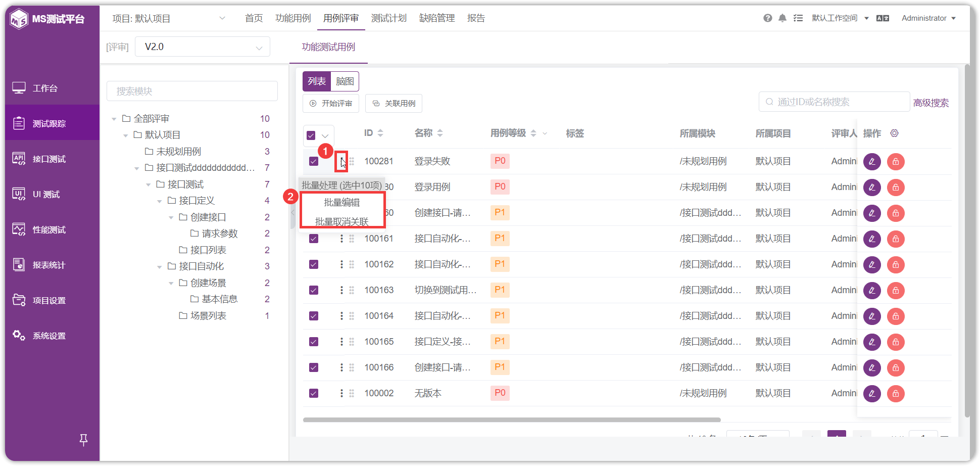Click the 开始评审 button
Viewport: 980px width, 466px height.
pyautogui.click(x=331, y=103)
